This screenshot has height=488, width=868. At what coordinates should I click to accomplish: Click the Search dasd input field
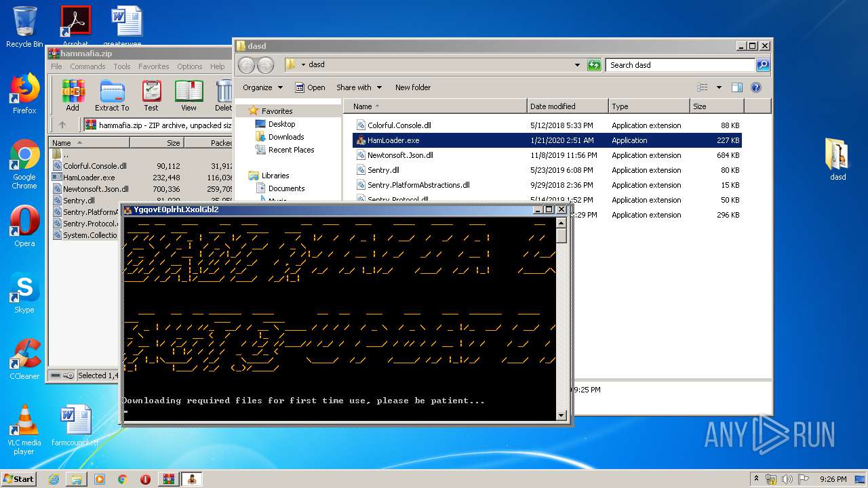coord(680,65)
